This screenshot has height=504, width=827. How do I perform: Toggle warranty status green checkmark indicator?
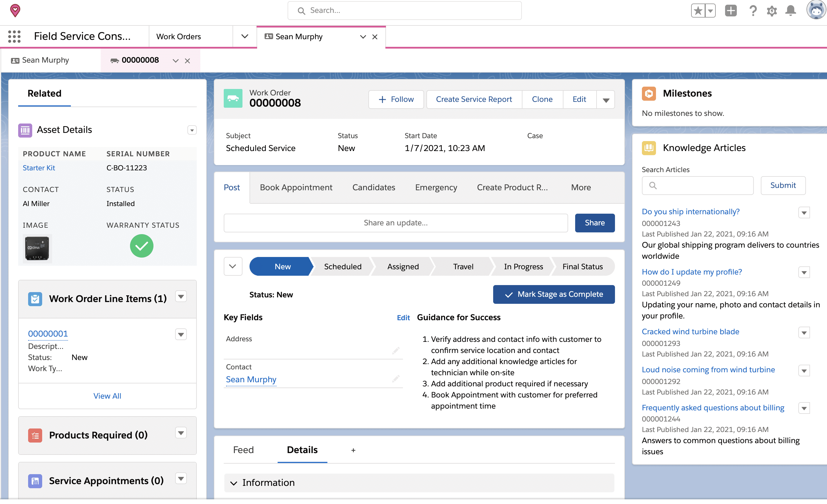tap(141, 245)
